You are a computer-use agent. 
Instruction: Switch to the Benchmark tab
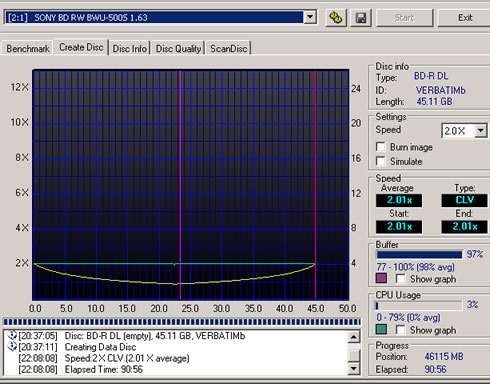[x=28, y=49]
